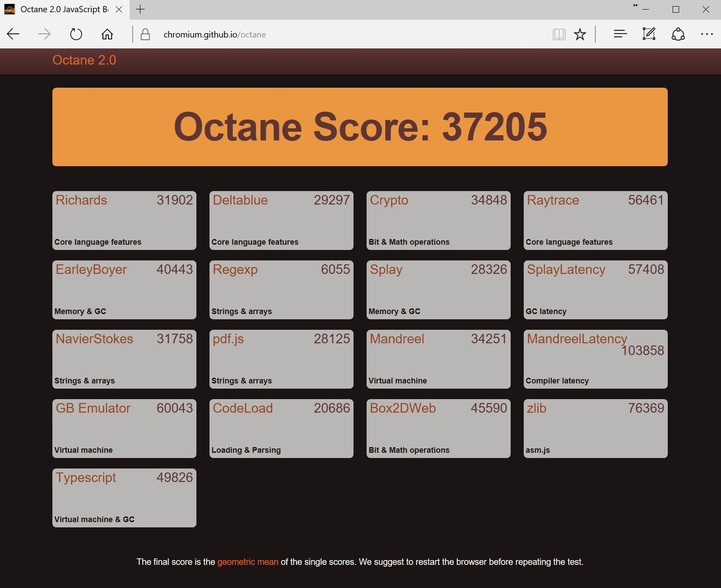Click the score value 103858
Screen dimensions: 721x588
pyautogui.click(x=643, y=351)
